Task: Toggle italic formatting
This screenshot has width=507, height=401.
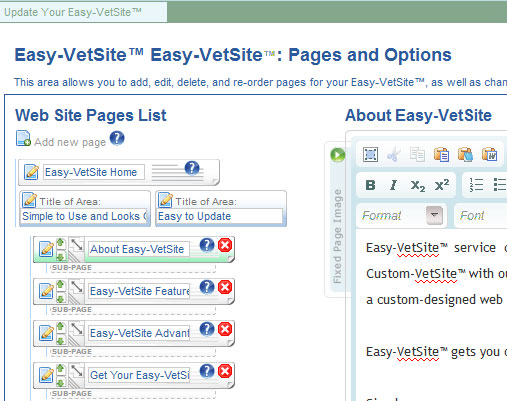Action: click(394, 185)
